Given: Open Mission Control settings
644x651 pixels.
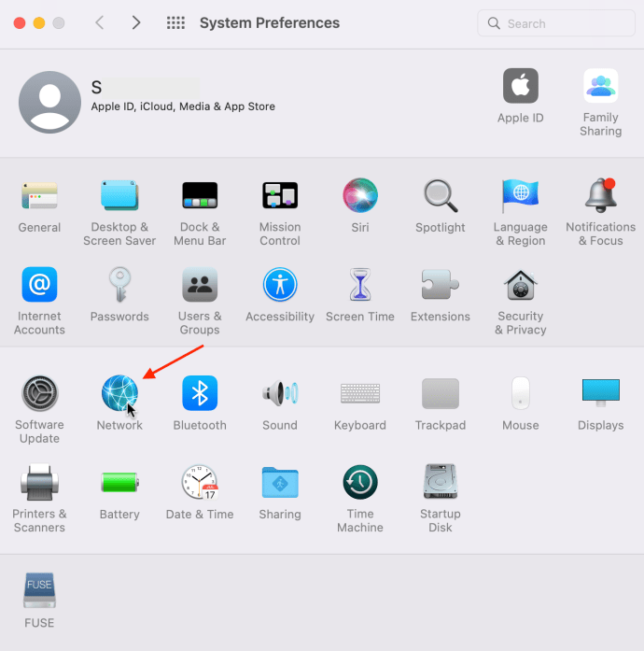Looking at the screenshot, I should coord(280,195).
